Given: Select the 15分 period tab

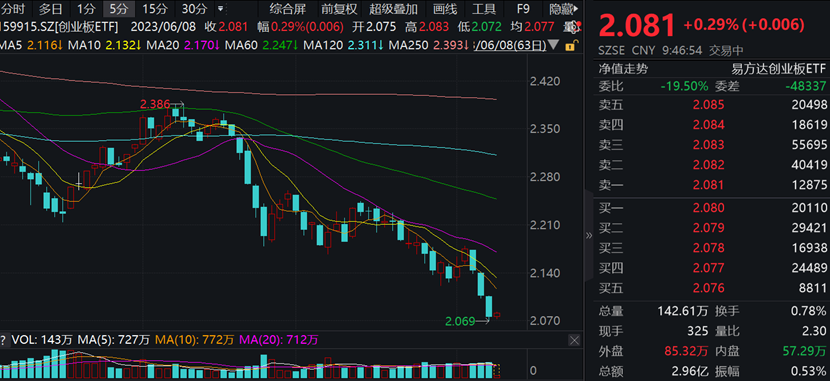Looking at the screenshot, I should pyautogui.click(x=154, y=8).
